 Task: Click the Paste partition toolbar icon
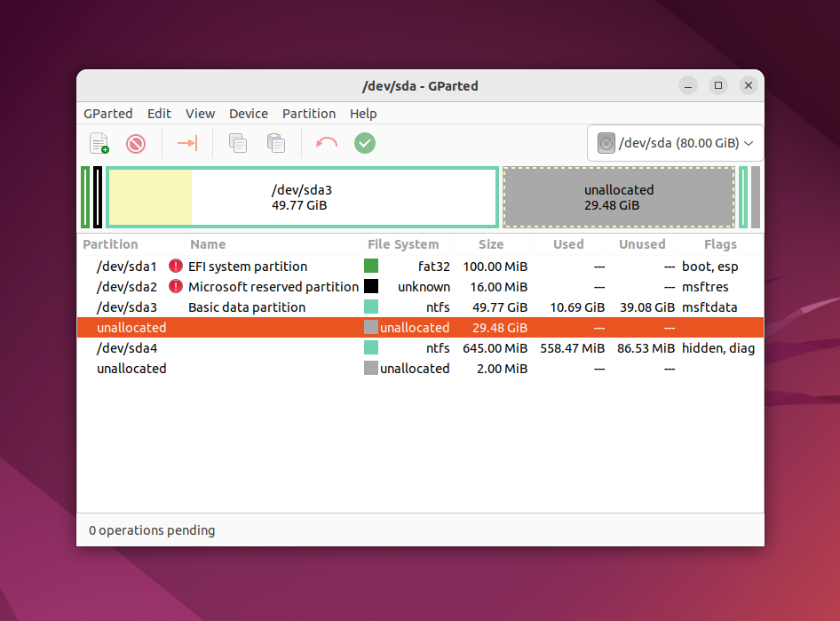pos(276,143)
